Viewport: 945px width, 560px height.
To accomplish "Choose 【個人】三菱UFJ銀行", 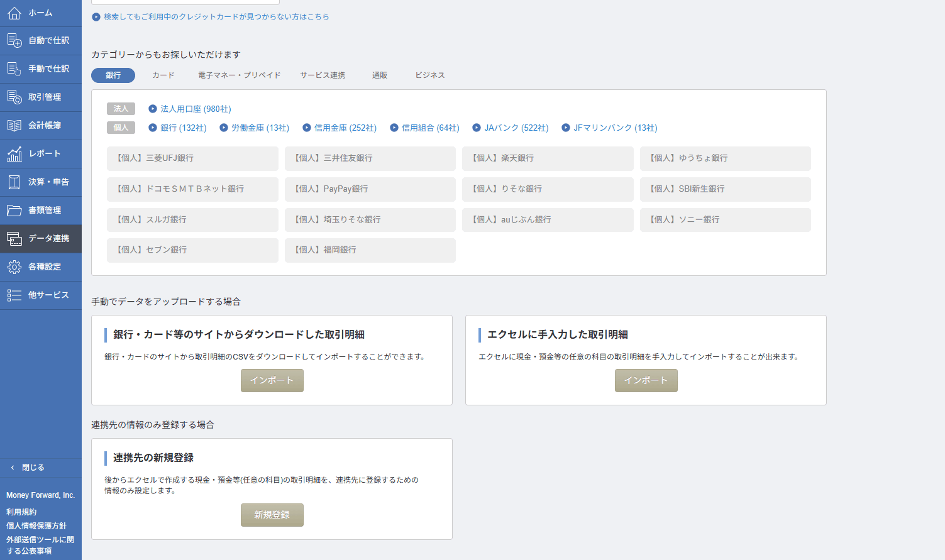I will pos(192,158).
